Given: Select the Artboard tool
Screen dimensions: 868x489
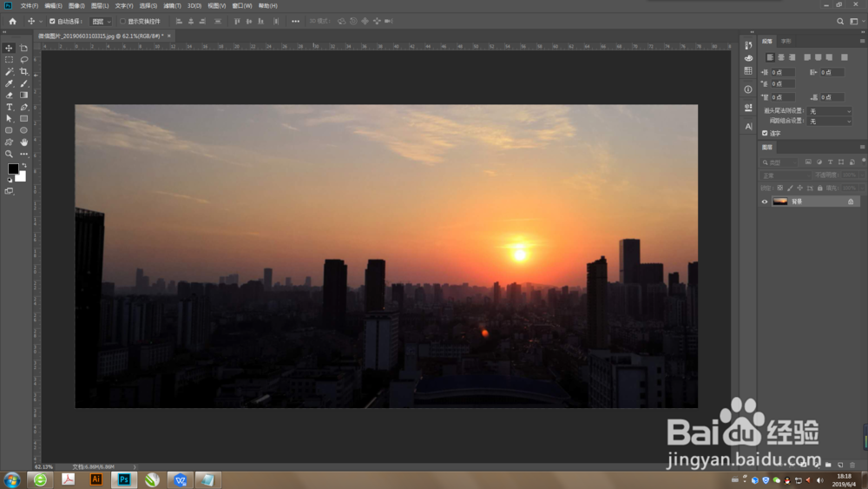Looking at the screenshot, I should click(23, 48).
